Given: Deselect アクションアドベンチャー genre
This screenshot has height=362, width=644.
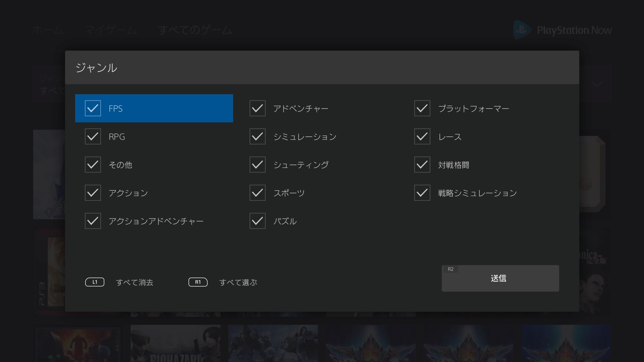Looking at the screenshot, I should pos(93,221).
